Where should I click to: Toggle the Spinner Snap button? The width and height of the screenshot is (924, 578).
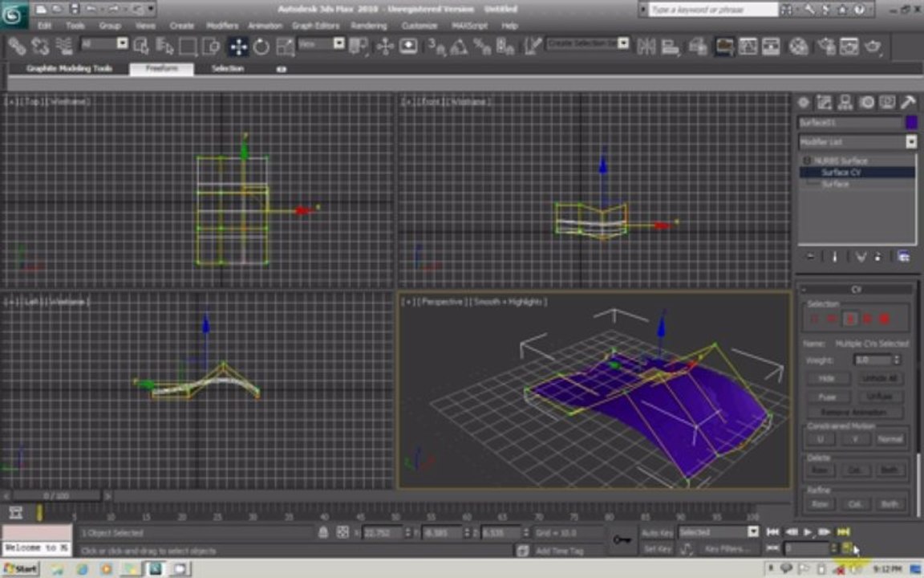click(x=505, y=46)
